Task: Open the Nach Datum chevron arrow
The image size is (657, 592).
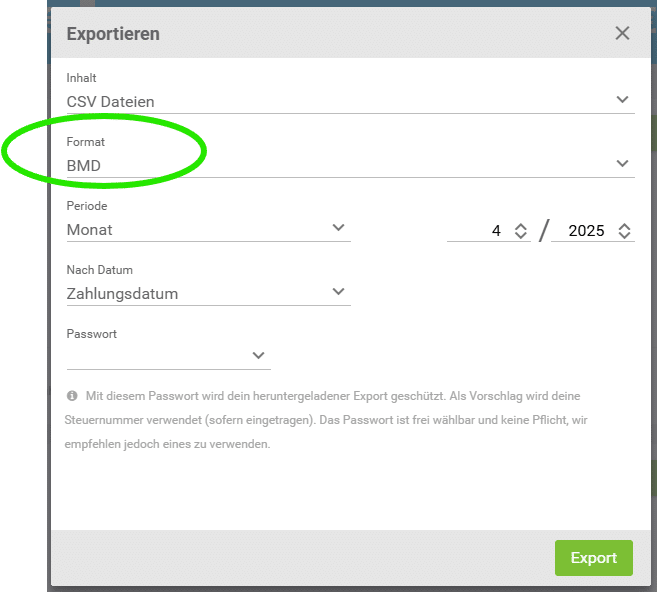Action: coord(338,291)
